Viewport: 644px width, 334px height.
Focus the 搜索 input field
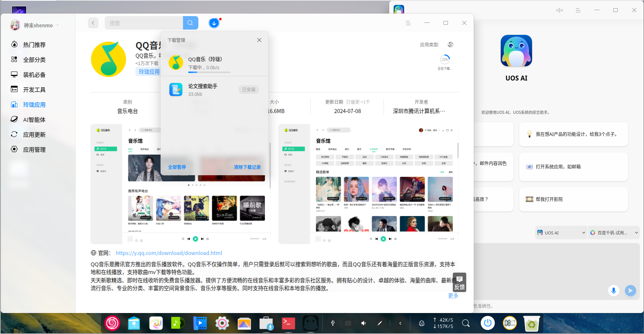click(144, 23)
